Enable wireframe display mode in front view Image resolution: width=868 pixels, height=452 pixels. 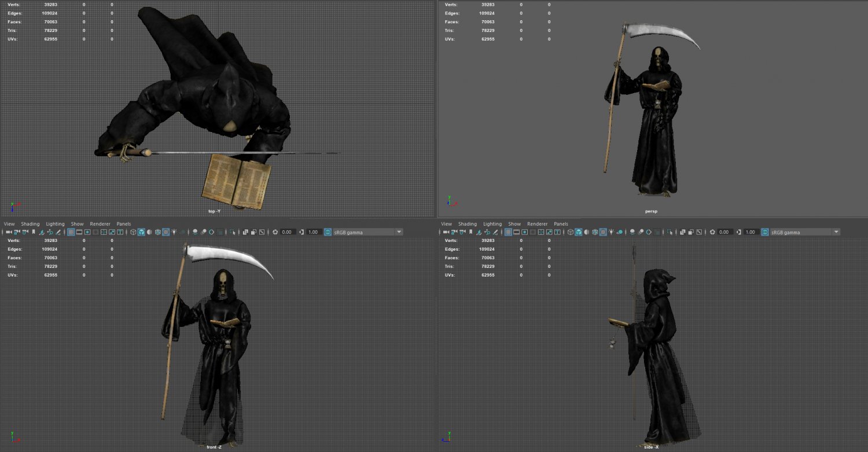point(133,231)
